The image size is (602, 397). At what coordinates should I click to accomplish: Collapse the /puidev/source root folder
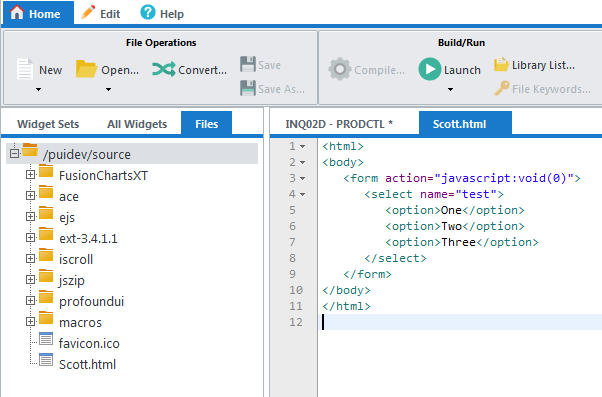(x=14, y=154)
